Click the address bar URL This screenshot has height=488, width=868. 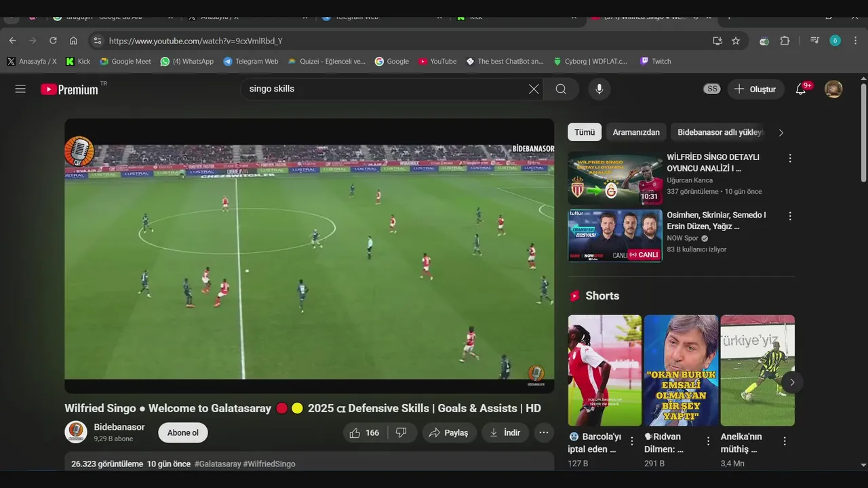pyautogui.click(x=195, y=41)
